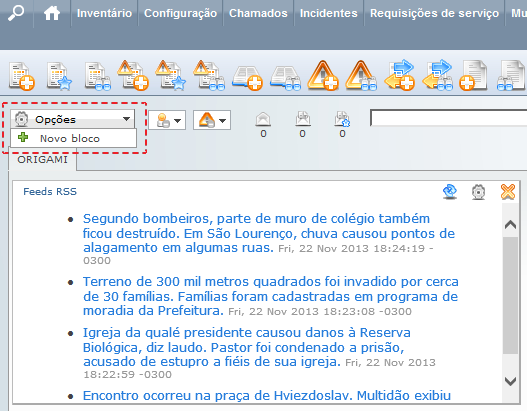The height and width of the screenshot is (411, 527).
Task: Click the RSS feed scrollbar thumb
Action: [x=511, y=295]
